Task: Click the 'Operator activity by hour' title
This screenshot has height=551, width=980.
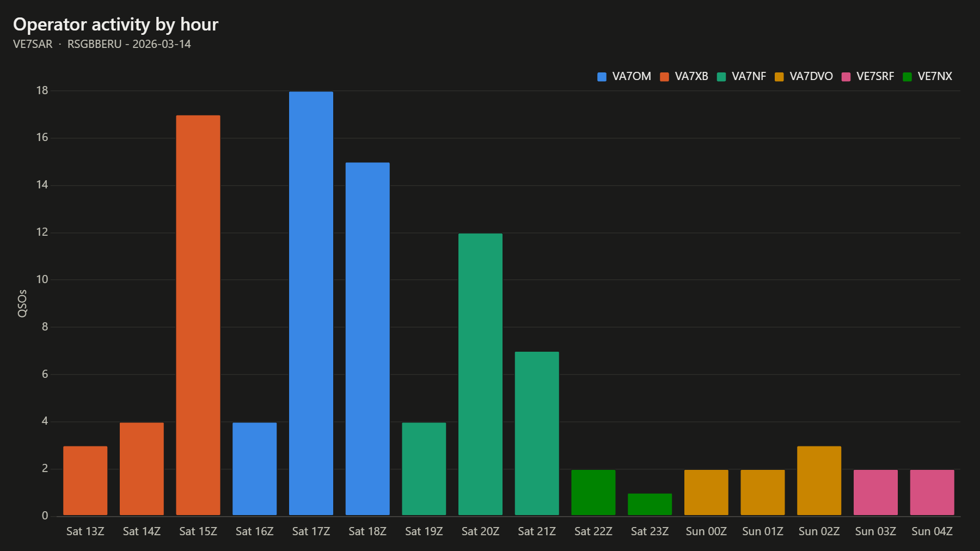Action: (x=116, y=25)
